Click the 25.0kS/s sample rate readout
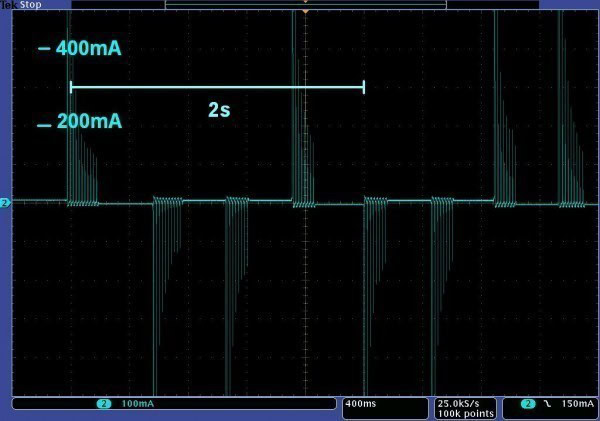Viewport: 600px width, 421px height. coord(458,403)
